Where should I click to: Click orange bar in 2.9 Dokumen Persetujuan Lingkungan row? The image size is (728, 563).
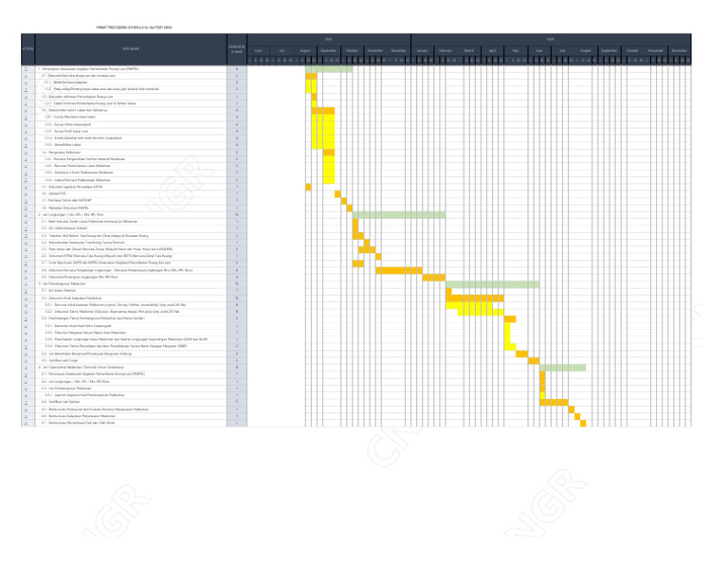[434, 278]
